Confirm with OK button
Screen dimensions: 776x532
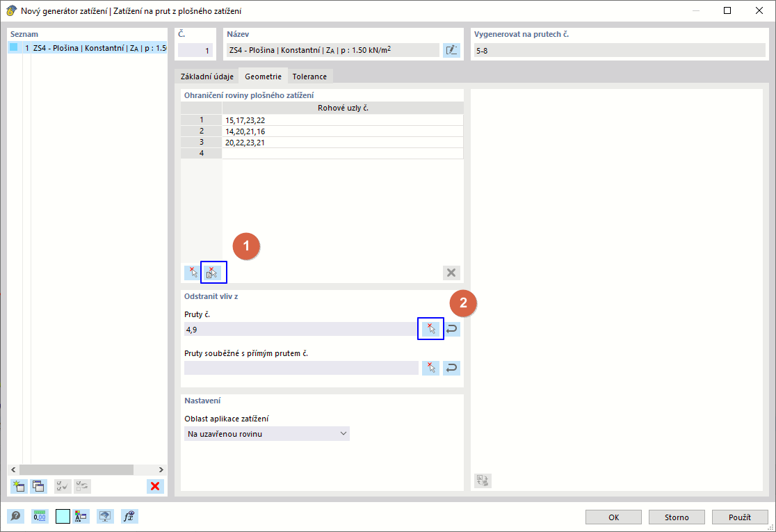[x=614, y=517]
